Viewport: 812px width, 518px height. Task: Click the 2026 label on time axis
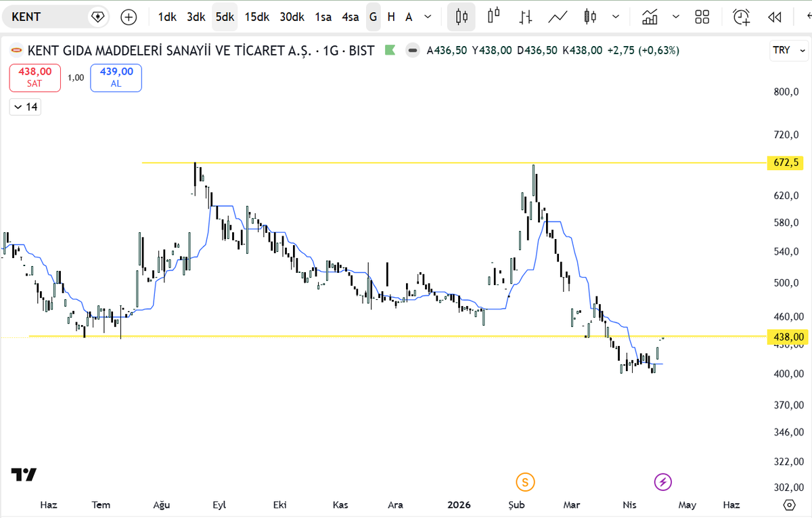(458, 505)
